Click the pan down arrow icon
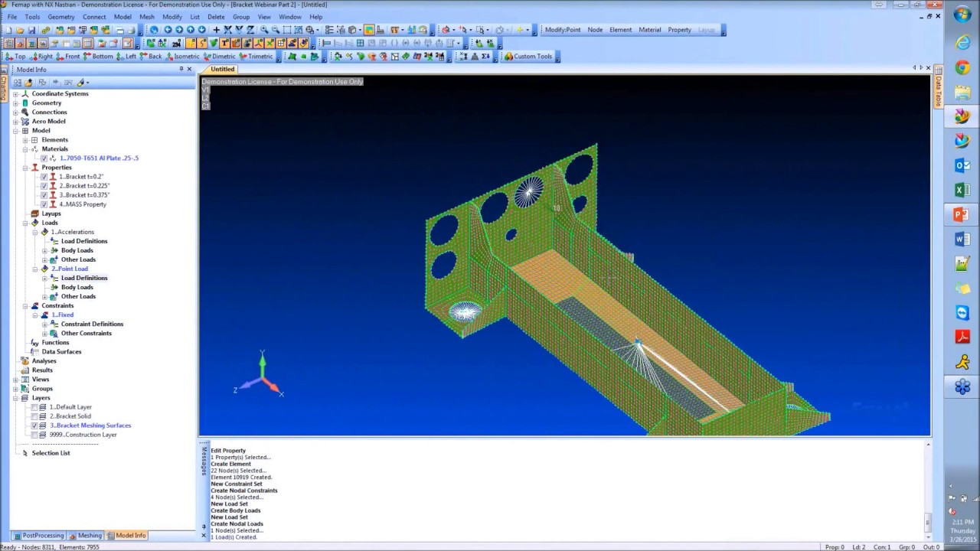This screenshot has height=551, width=980. 202,30
